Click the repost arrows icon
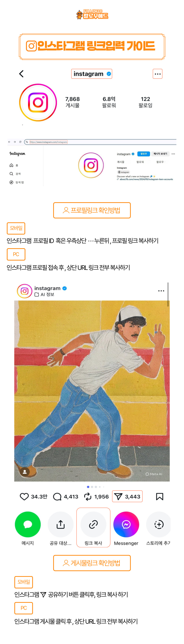This screenshot has width=184, height=644. (88, 496)
